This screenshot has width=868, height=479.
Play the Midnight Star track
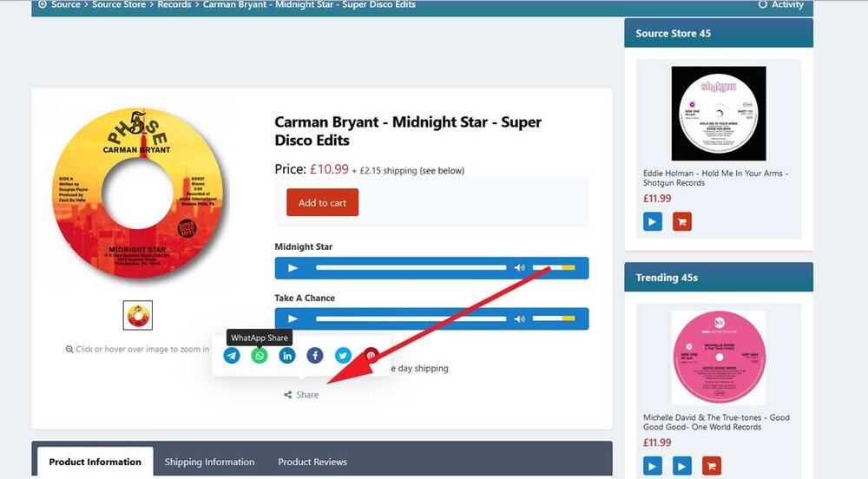click(x=293, y=268)
